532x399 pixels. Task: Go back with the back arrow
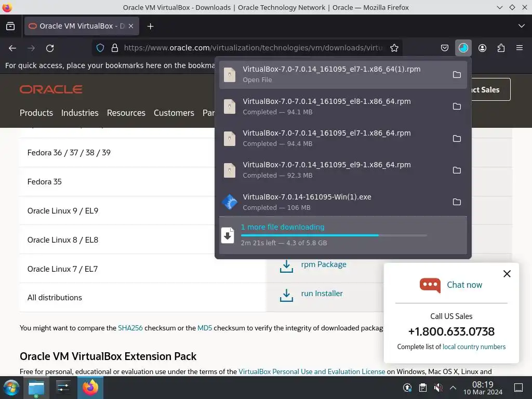(x=12, y=48)
